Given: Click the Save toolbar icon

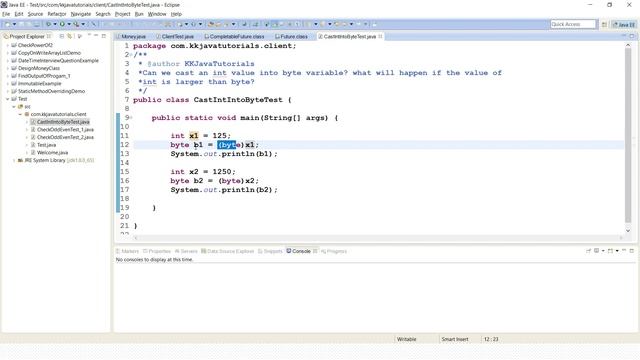Looking at the screenshot, I should (x=22, y=24).
